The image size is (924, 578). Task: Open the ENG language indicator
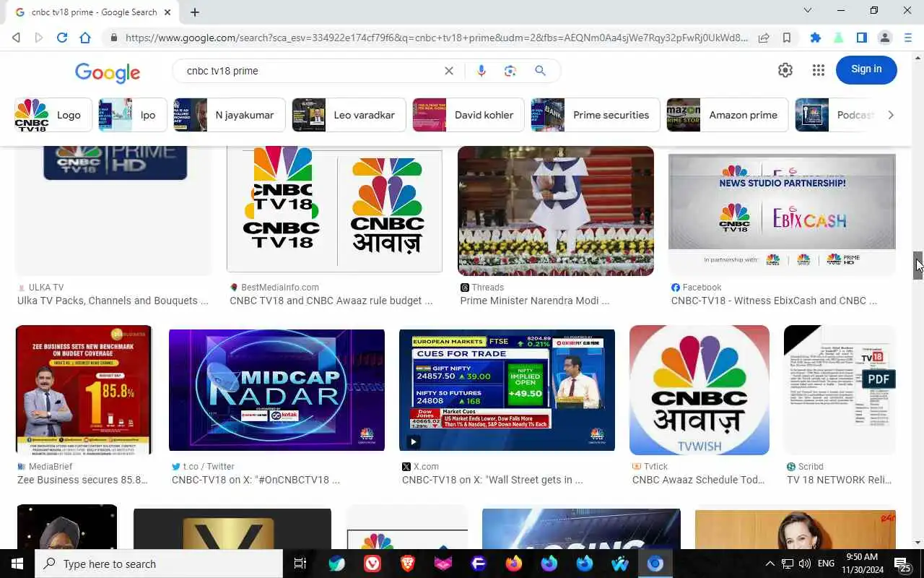point(827,564)
